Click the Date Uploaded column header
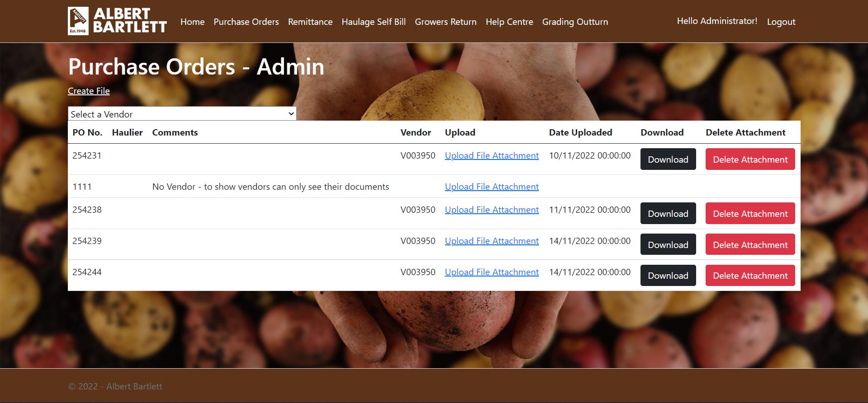 580,132
